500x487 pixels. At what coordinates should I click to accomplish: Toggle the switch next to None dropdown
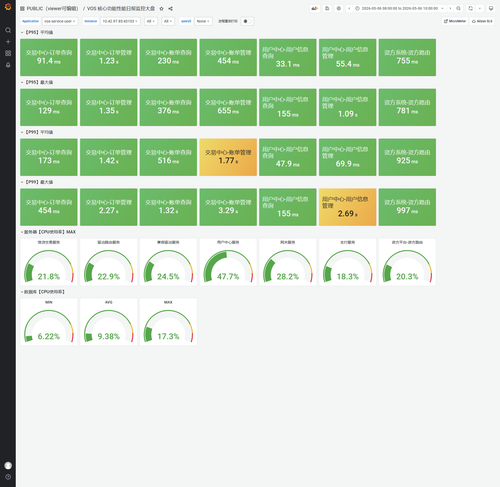point(247,21)
